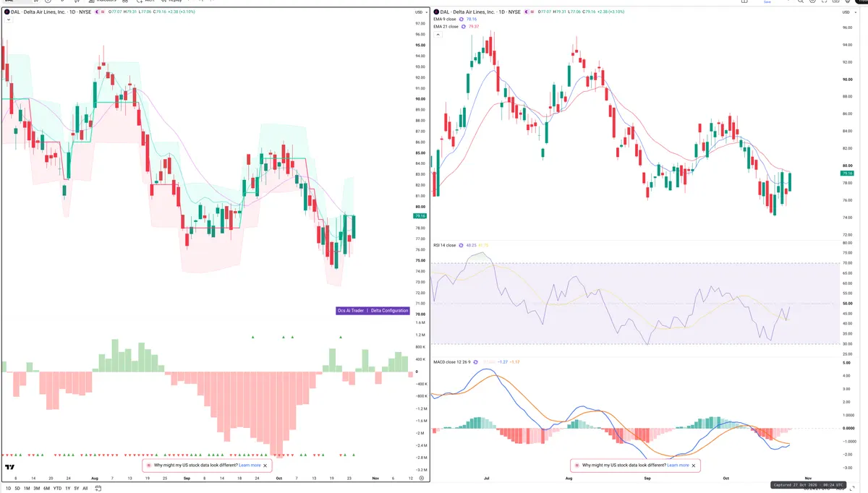The width and height of the screenshot is (868, 493).
Task: Click the 97.00 value on left price scale
Action: point(420,23)
